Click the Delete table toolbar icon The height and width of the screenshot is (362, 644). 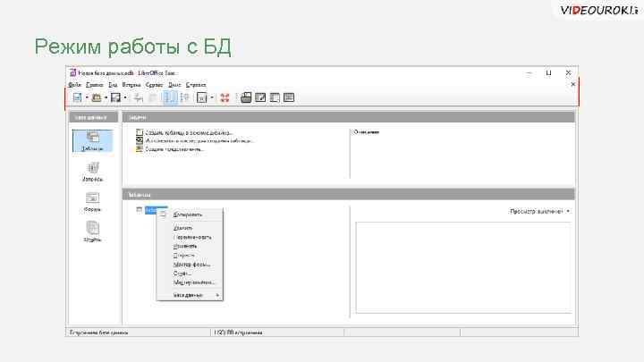pos(275,97)
